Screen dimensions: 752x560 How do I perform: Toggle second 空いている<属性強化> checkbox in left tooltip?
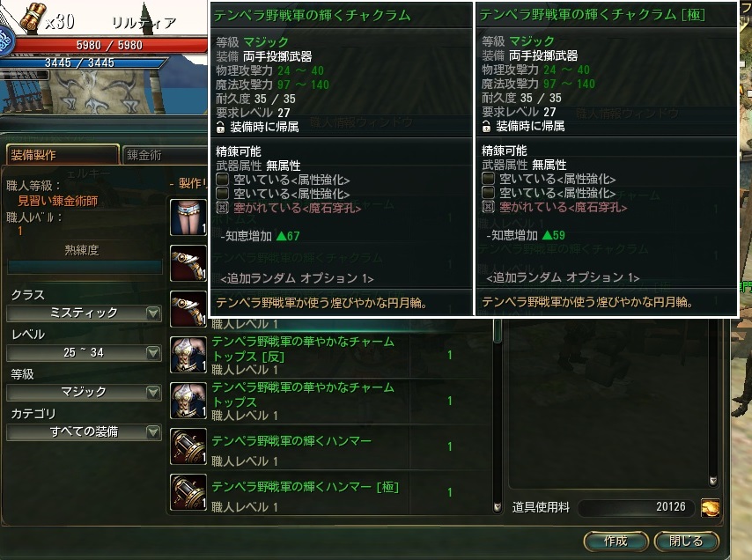(222, 193)
